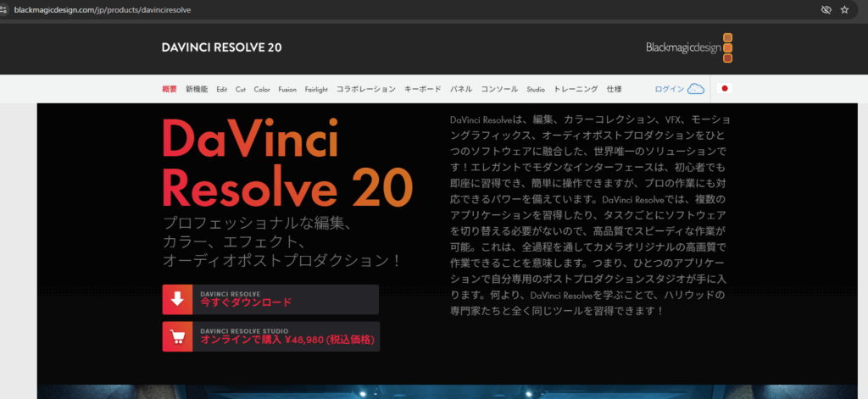The width and height of the screenshot is (868, 399).
Task: Click the shopping cart icon
Action: [178, 336]
